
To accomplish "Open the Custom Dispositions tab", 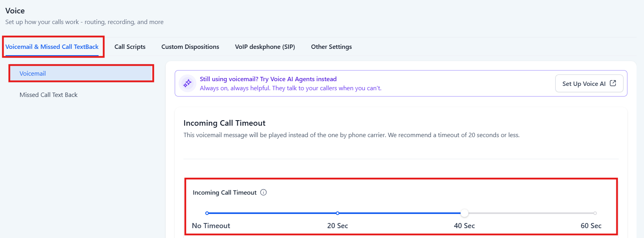I will pyautogui.click(x=190, y=46).
